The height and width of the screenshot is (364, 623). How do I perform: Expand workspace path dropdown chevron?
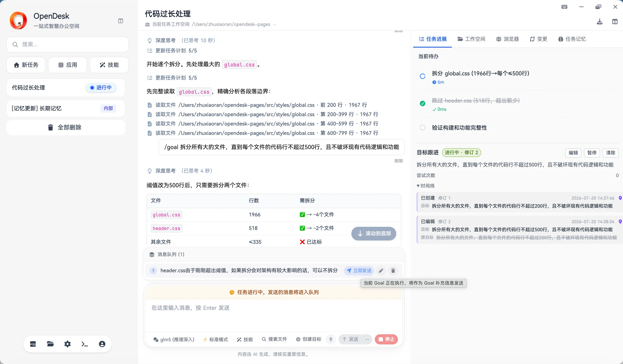click(x=274, y=24)
